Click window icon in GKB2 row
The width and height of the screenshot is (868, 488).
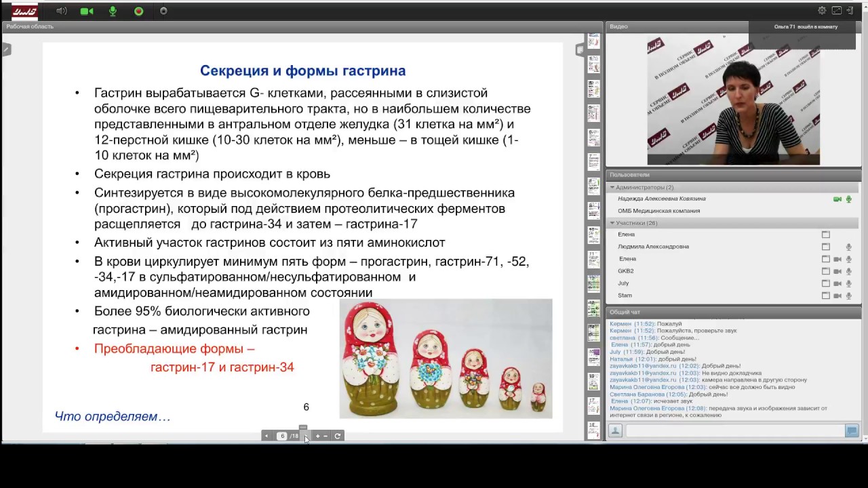click(x=825, y=271)
